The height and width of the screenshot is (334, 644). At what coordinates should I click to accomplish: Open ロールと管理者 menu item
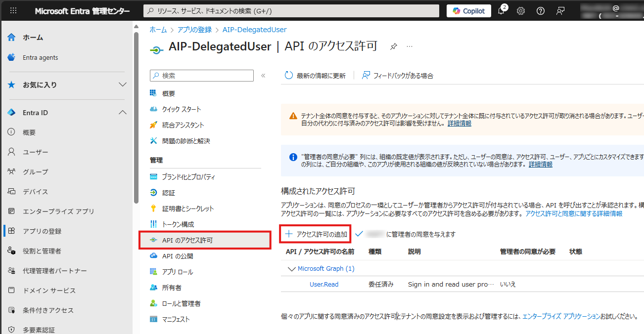181,303
